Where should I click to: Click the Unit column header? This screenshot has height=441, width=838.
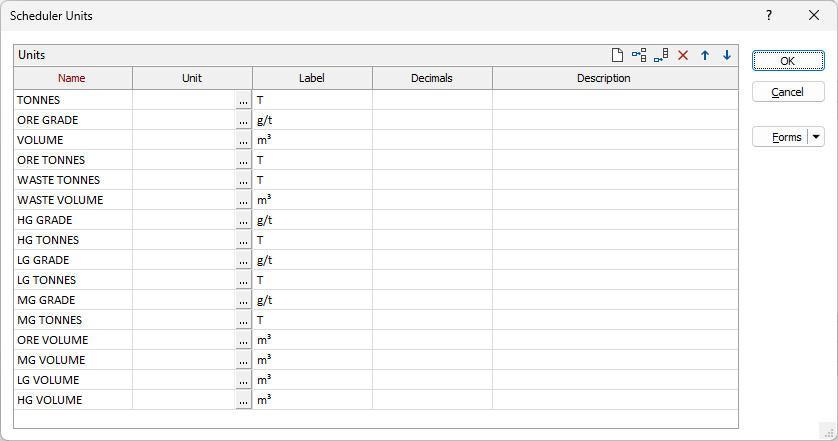192,78
